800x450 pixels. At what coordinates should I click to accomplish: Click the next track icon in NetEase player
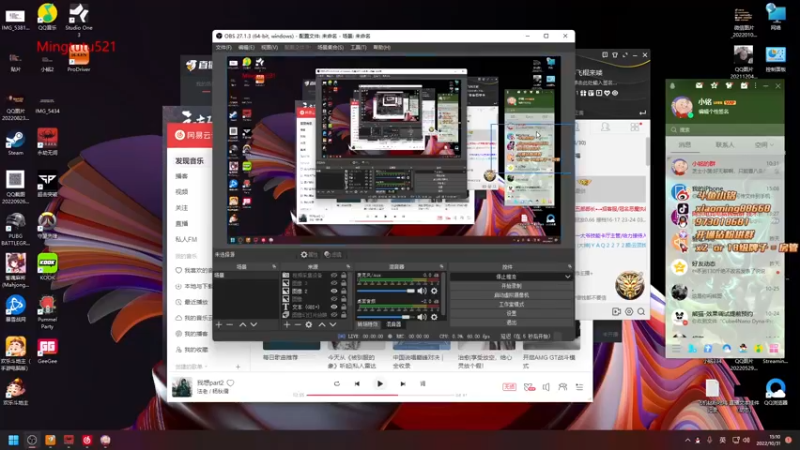coord(403,384)
